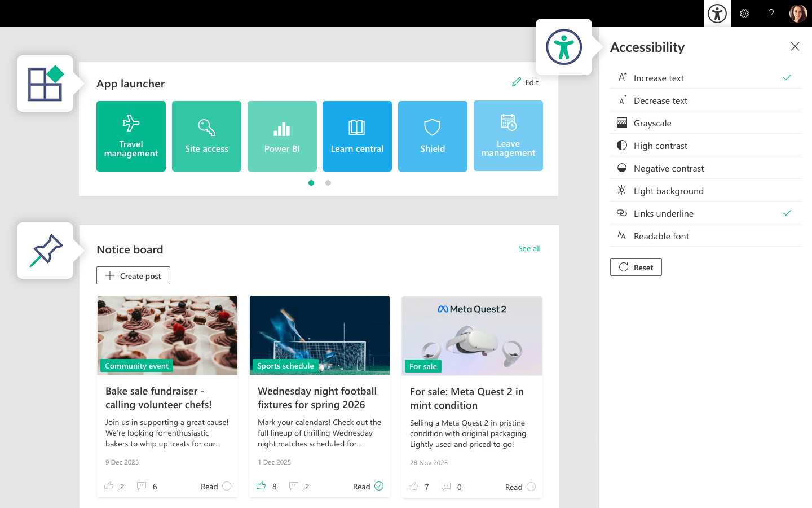Open comments on Meta Quest 2 post

point(446,487)
